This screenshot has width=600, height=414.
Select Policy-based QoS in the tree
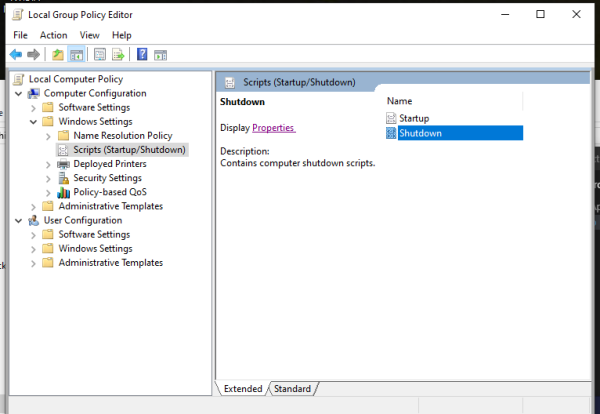(x=109, y=192)
